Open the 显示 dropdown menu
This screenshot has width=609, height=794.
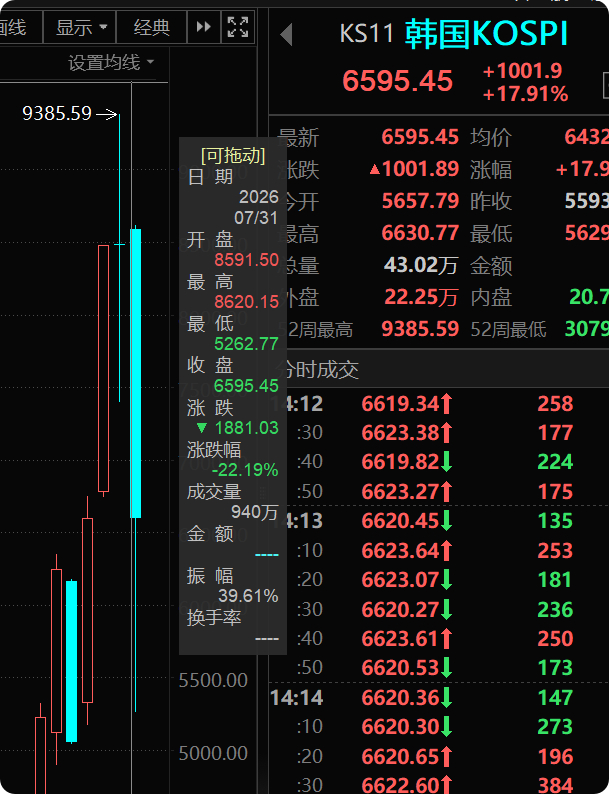point(80,27)
